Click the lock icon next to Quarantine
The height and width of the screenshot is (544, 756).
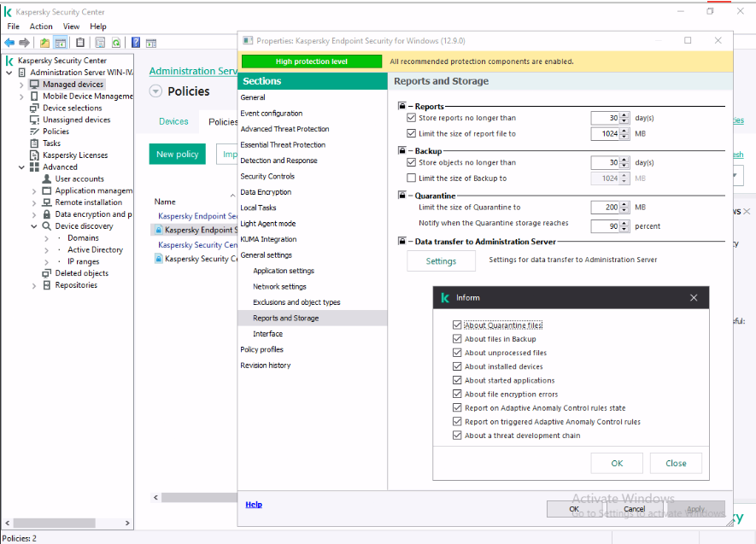pyautogui.click(x=402, y=196)
